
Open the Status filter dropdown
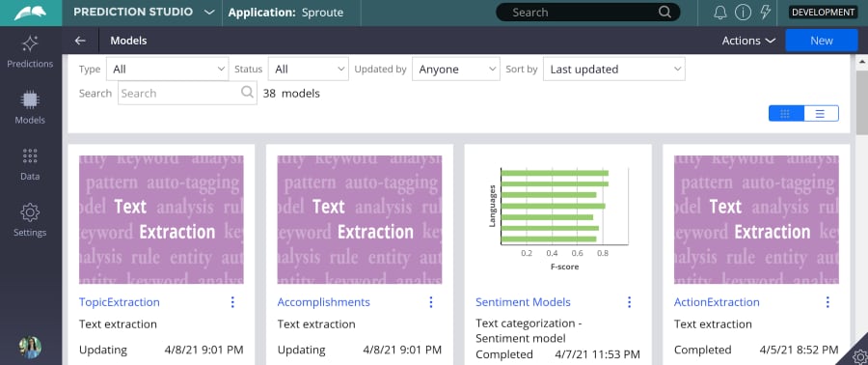309,70
